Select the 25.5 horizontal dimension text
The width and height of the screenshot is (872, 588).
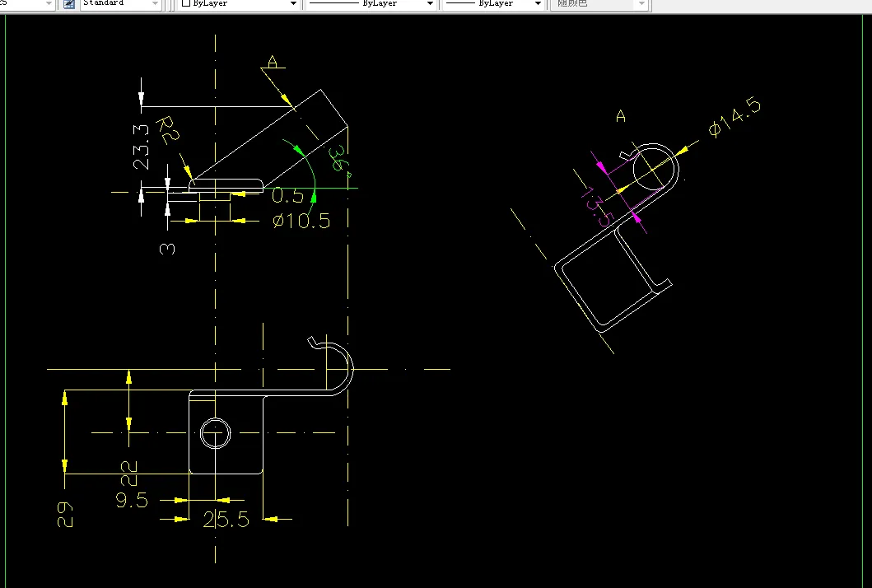click(x=226, y=520)
